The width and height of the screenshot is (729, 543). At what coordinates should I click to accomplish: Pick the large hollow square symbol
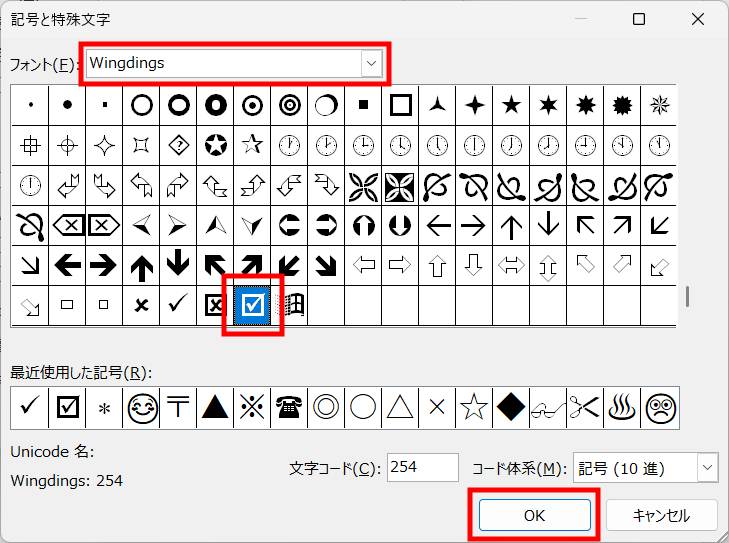(x=400, y=106)
